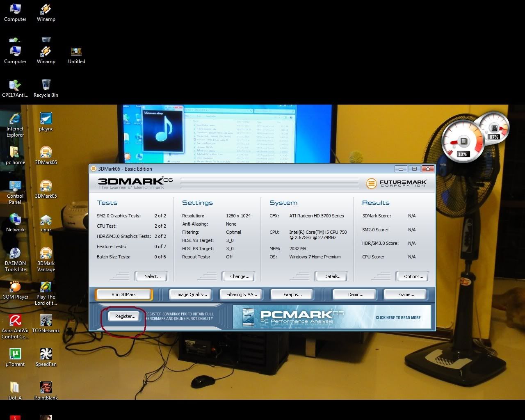The image size is (525, 420).
Task: Open results Options... button
Action: tap(413, 276)
